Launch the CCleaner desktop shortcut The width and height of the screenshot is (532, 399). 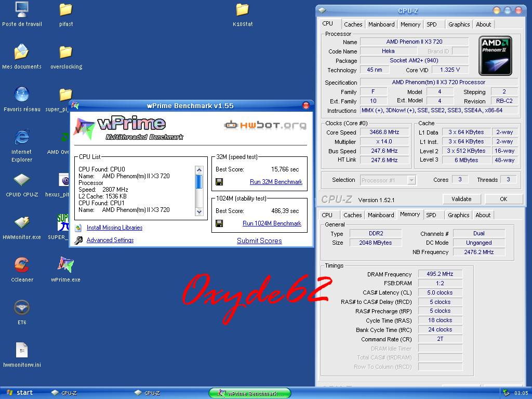click(22, 264)
